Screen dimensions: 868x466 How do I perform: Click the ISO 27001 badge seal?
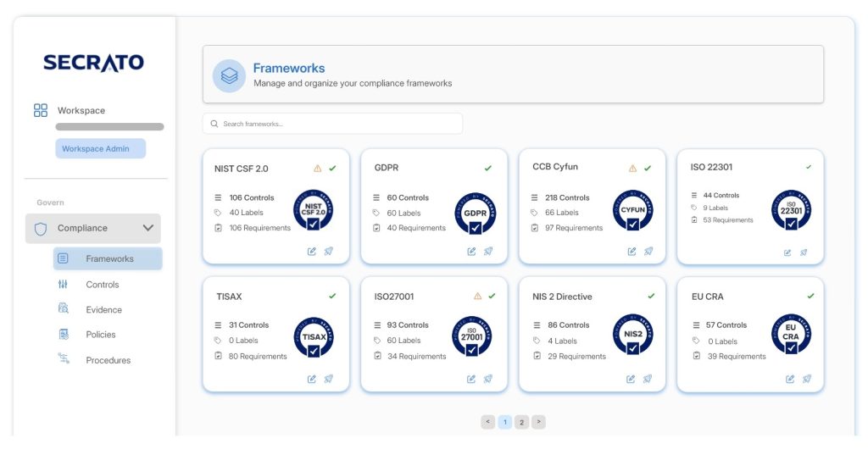click(472, 337)
